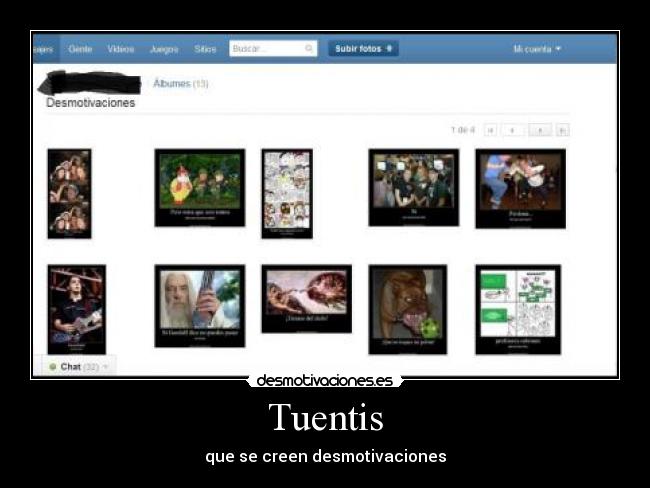Click the Subir fotos button

[x=364, y=49]
